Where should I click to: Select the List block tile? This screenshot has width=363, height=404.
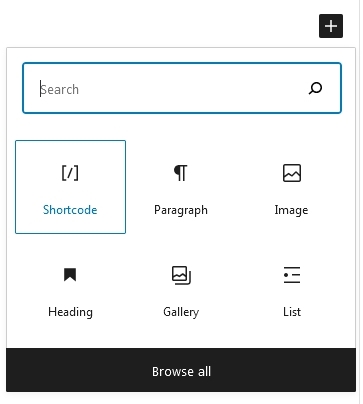(292, 290)
